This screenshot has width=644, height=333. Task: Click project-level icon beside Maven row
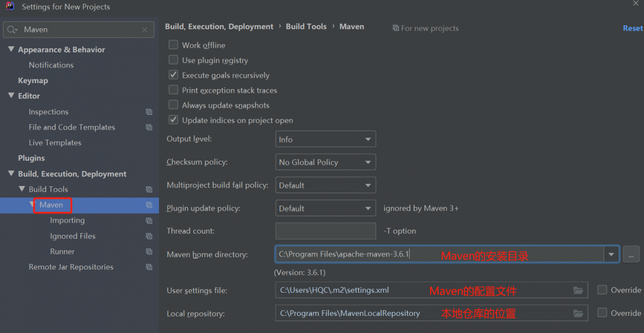pyautogui.click(x=149, y=205)
